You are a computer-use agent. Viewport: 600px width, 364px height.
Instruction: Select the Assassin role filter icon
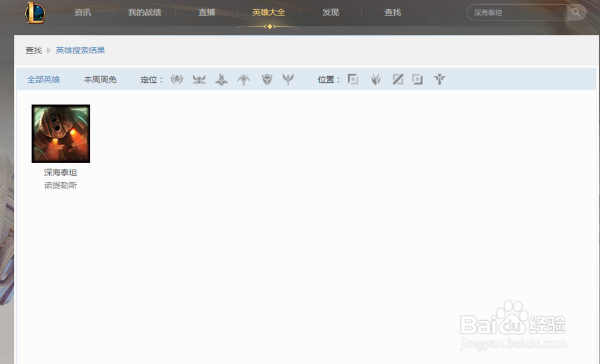pos(199,79)
